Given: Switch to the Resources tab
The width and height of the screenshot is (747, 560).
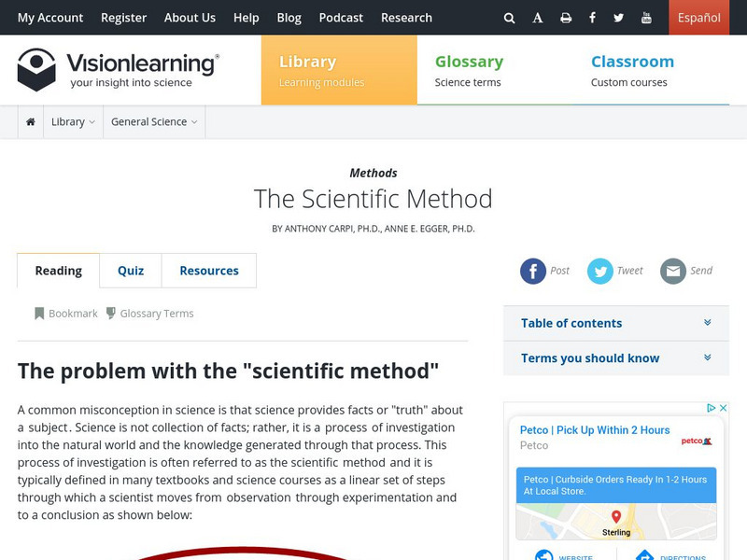Looking at the screenshot, I should tap(209, 271).
